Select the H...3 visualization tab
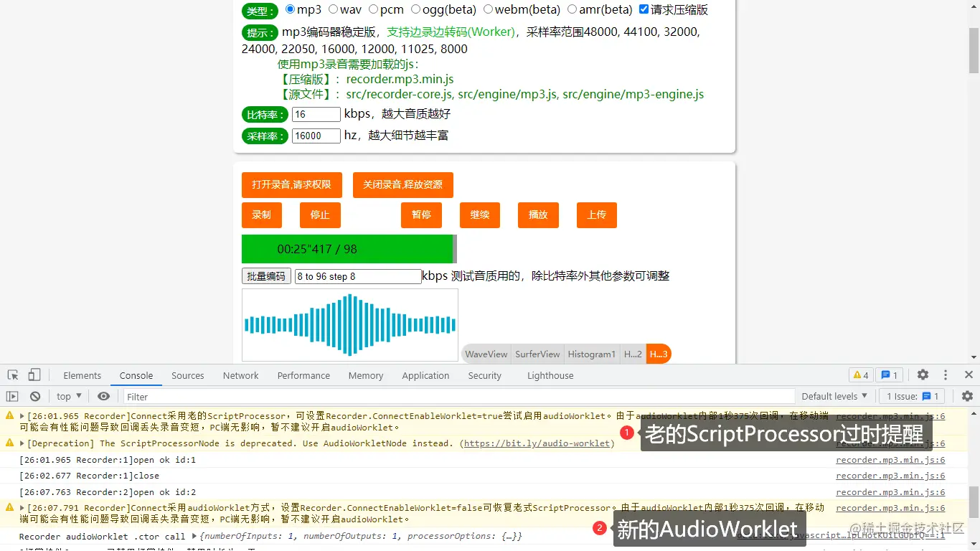The height and width of the screenshot is (551, 980). pyautogui.click(x=658, y=354)
